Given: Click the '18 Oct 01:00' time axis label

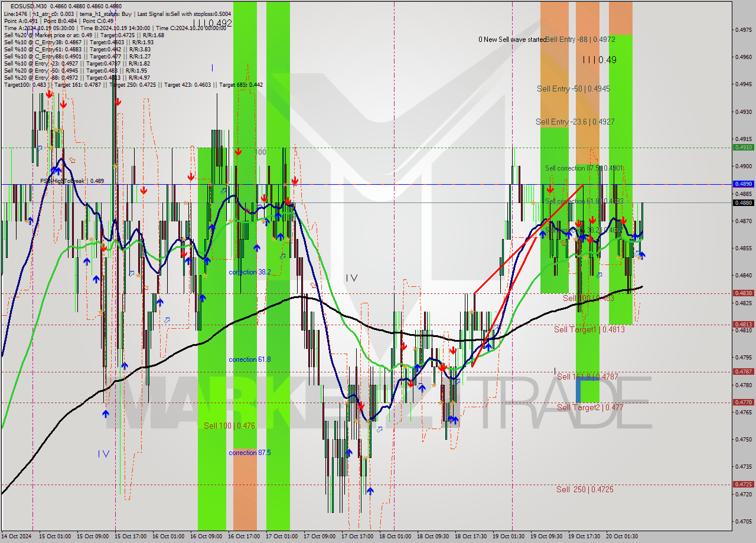Looking at the screenshot, I should coord(395,537).
